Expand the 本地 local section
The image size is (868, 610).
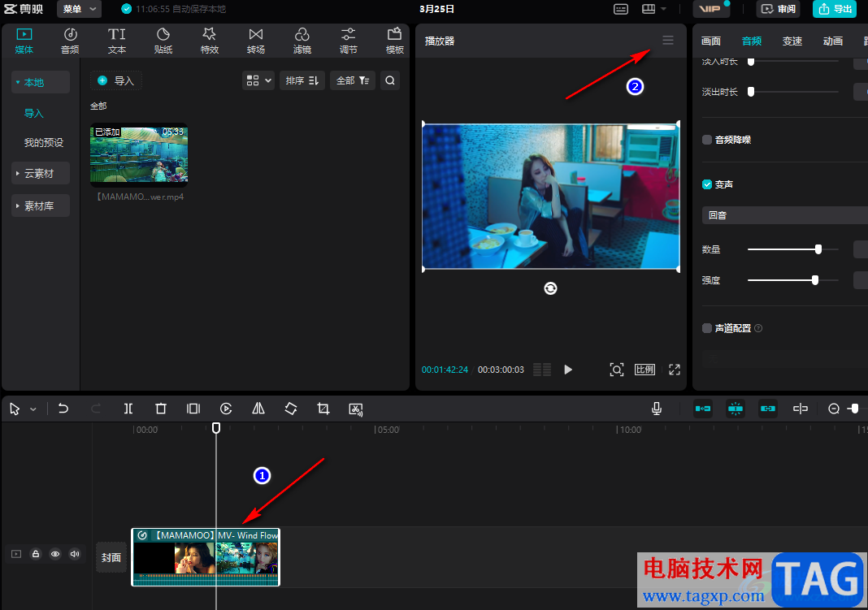[41, 82]
